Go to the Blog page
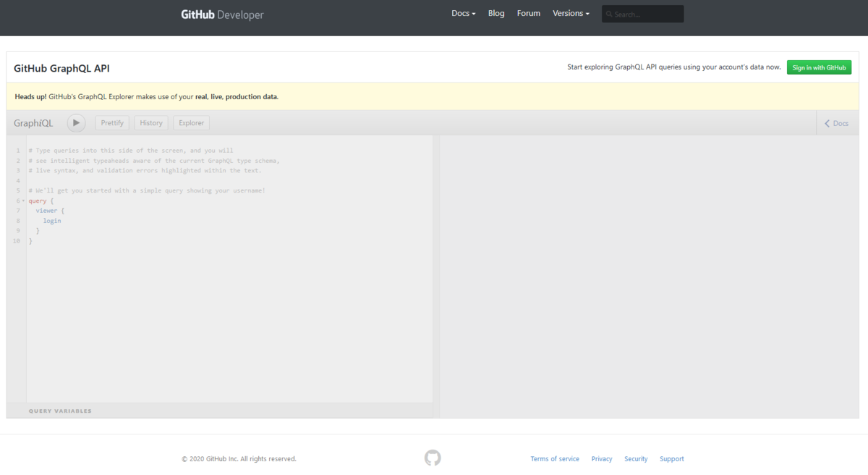Viewport: 868px width, 475px height. (x=496, y=13)
